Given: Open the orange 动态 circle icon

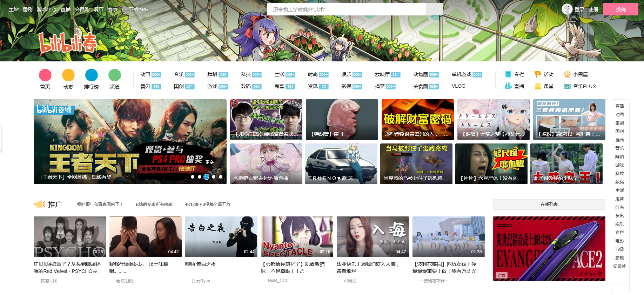Looking at the screenshot, I should [68, 75].
